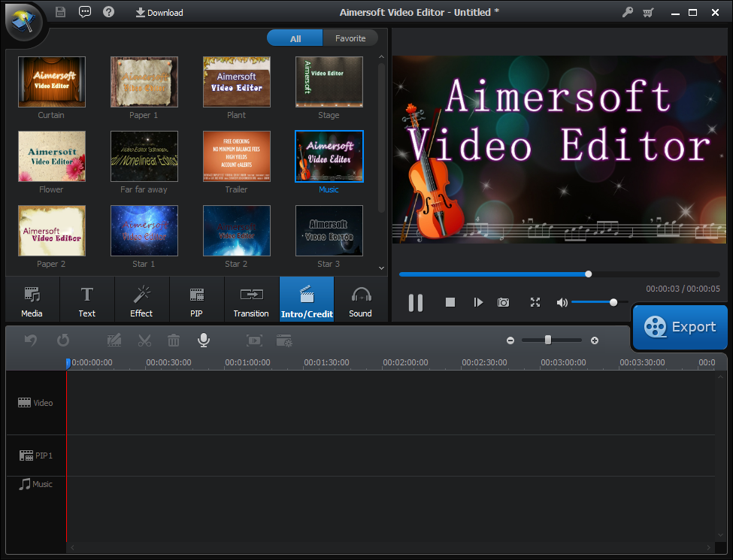Viewport: 733px width, 560px height.
Task: Click the record voiceover microphone icon
Action: coord(203,341)
